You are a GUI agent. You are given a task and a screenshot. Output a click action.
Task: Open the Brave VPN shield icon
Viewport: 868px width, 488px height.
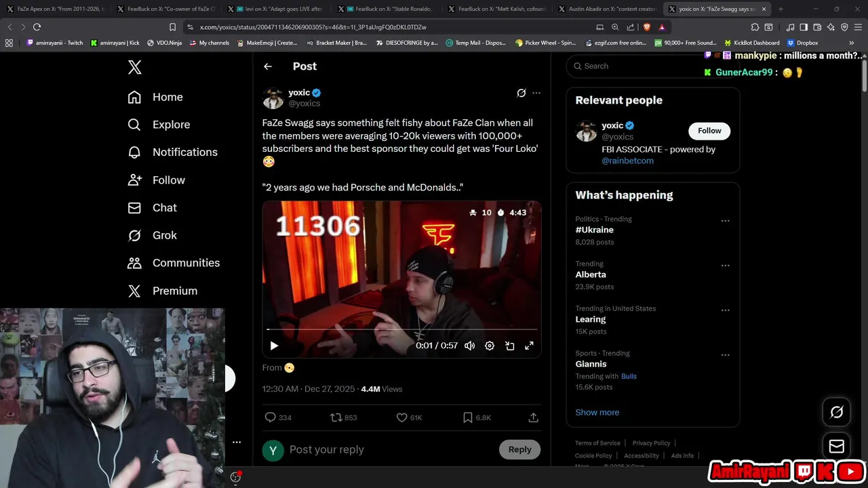844,27
